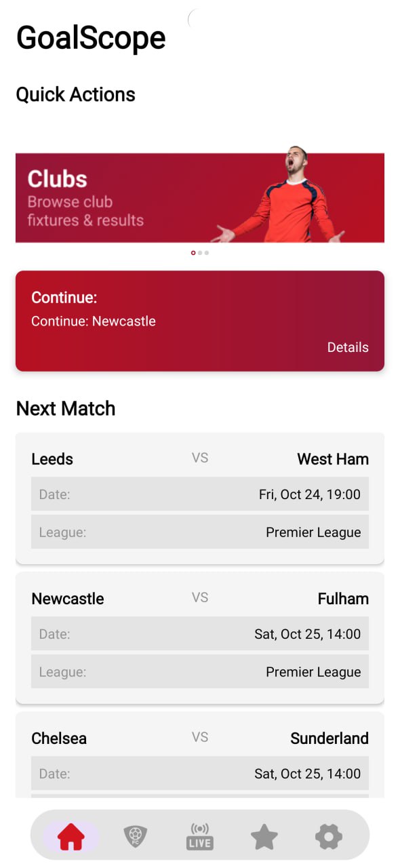Click the Next Match section heading
This screenshot has height=868, width=400.
click(65, 408)
